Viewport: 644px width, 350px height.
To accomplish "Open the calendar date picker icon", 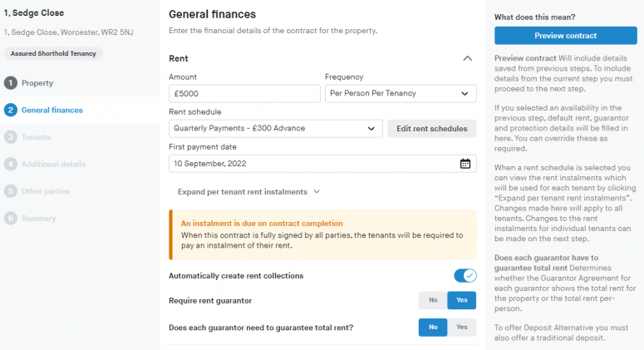I will (465, 164).
